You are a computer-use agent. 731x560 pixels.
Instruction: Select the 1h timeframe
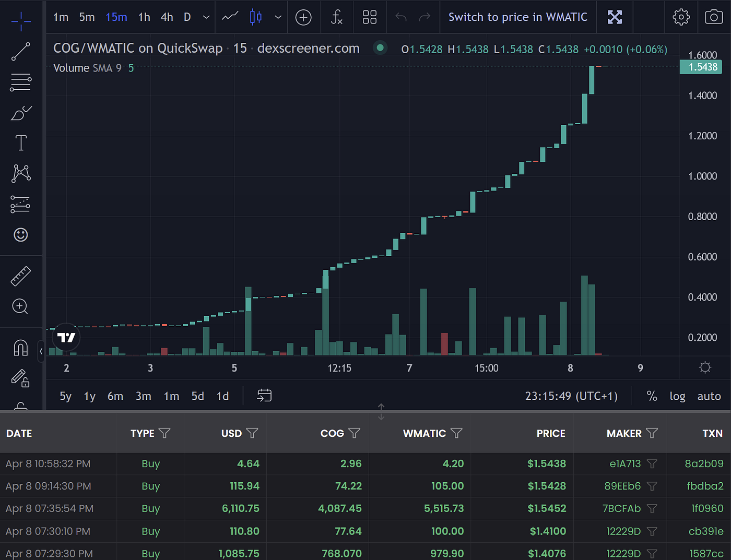click(144, 17)
